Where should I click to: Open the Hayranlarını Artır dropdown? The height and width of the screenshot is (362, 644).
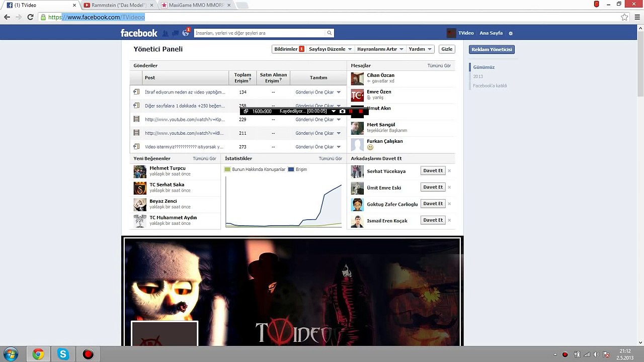coord(380,49)
